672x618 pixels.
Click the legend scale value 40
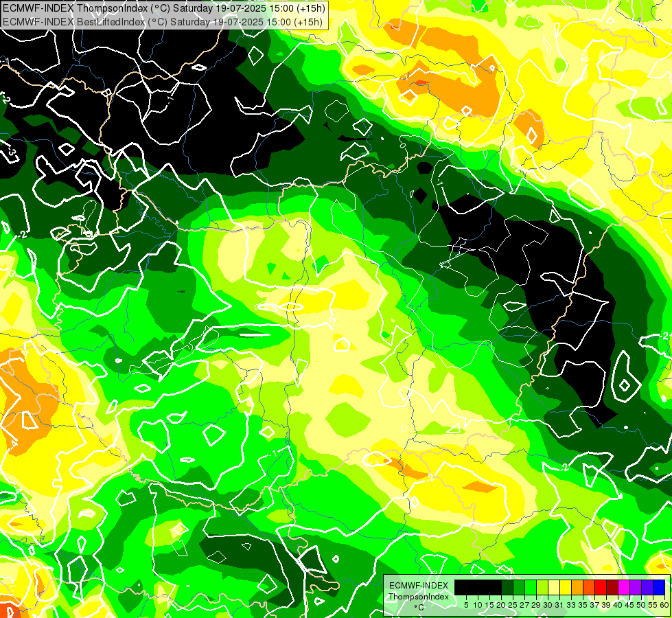[x=618, y=605]
